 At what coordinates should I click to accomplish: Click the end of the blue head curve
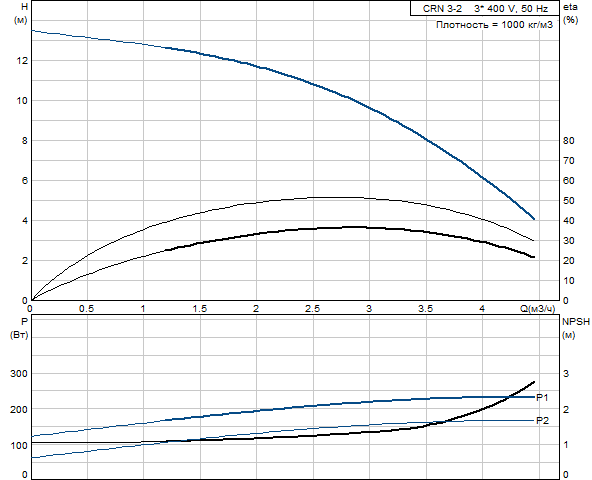coord(534,219)
